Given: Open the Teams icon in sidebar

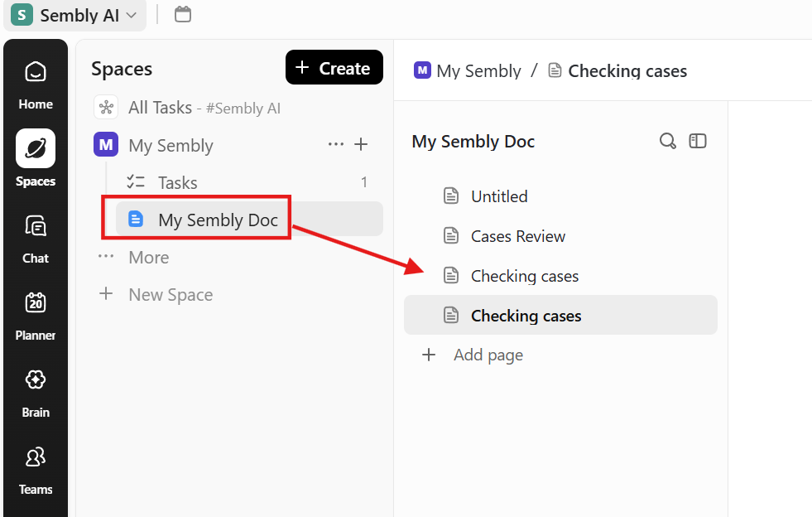Looking at the screenshot, I should pos(35,469).
